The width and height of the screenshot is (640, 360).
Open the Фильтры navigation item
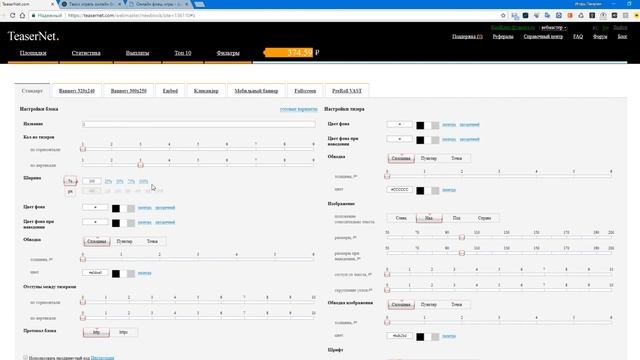(228, 53)
